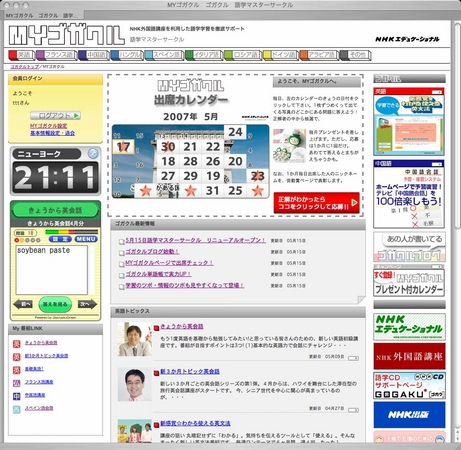This screenshot has width=461, height=450.
Task: Click the small green button beside the 05月09日 date
Action: pos(353,358)
